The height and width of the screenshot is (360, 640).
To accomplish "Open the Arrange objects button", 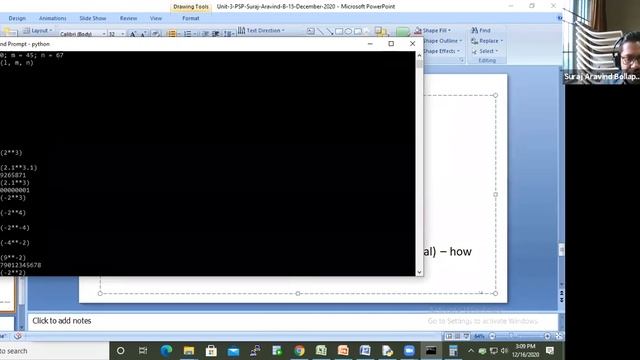I will pos(381,32).
